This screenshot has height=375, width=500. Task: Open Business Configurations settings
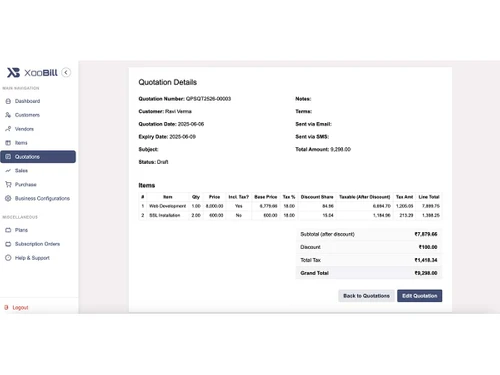pos(42,198)
